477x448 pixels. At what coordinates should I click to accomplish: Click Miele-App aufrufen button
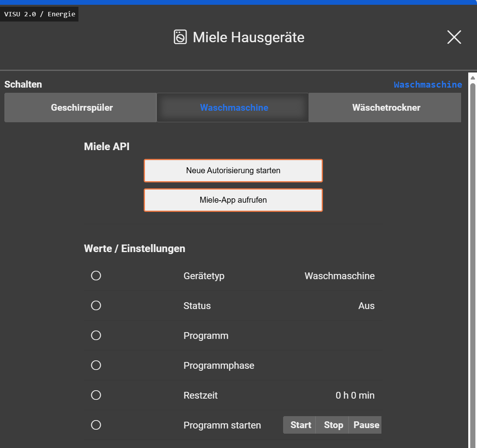pyautogui.click(x=233, y=200)
